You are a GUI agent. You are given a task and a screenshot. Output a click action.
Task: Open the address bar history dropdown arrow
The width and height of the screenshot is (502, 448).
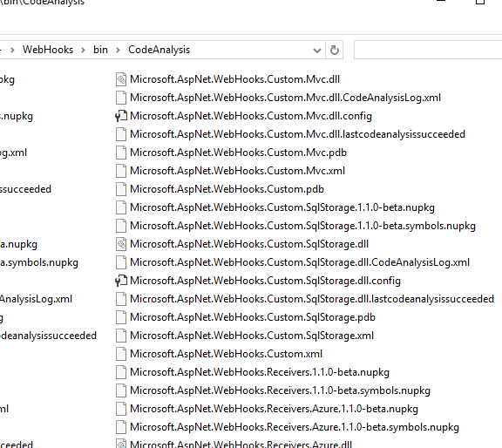(x=317, y=51)
